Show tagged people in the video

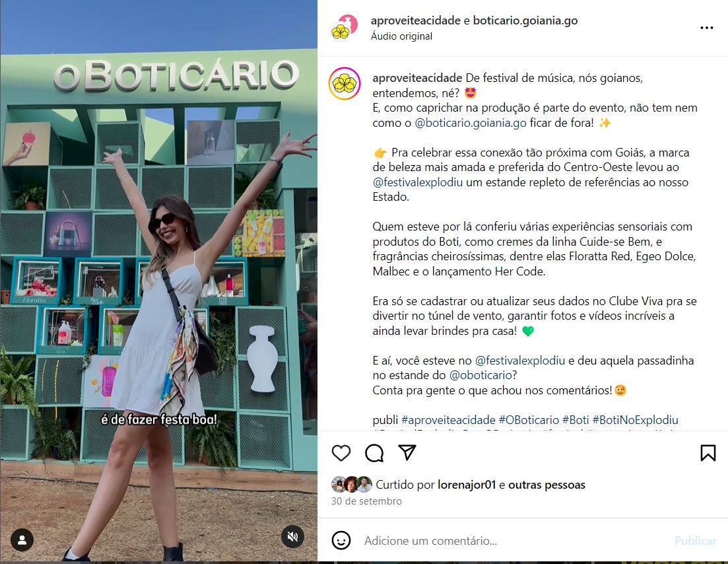click(22, 540)
